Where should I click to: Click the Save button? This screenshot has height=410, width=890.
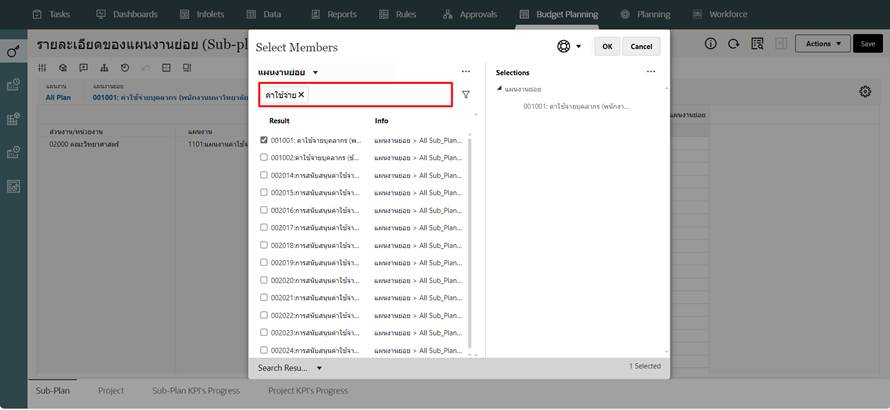pos(868,44)
